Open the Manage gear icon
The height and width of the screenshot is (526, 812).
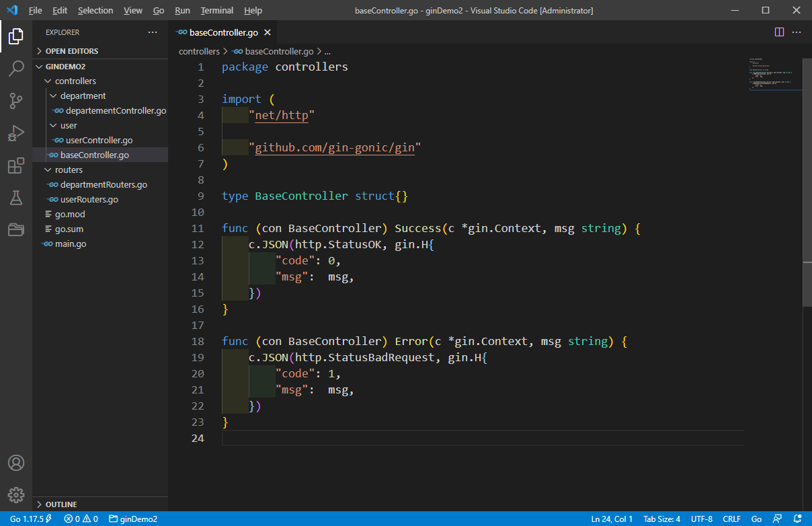tap(16, 494)
